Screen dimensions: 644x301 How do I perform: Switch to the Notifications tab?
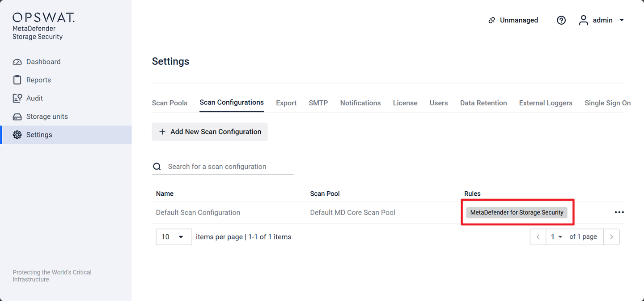click(360, 103)
